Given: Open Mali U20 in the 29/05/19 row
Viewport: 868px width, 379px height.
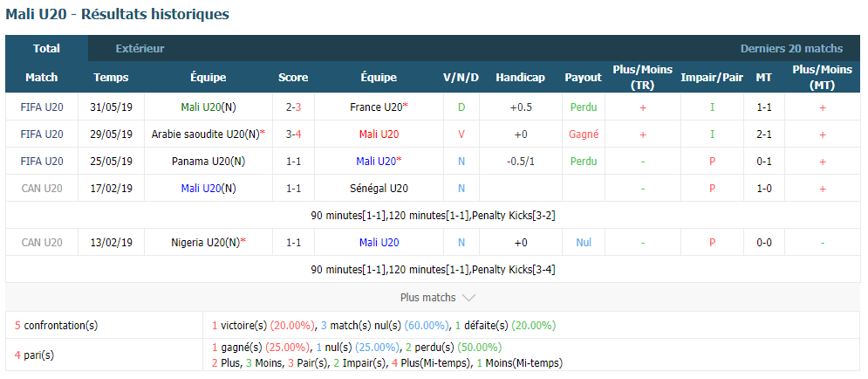Looking at the screenshot, I should (379, 134).
